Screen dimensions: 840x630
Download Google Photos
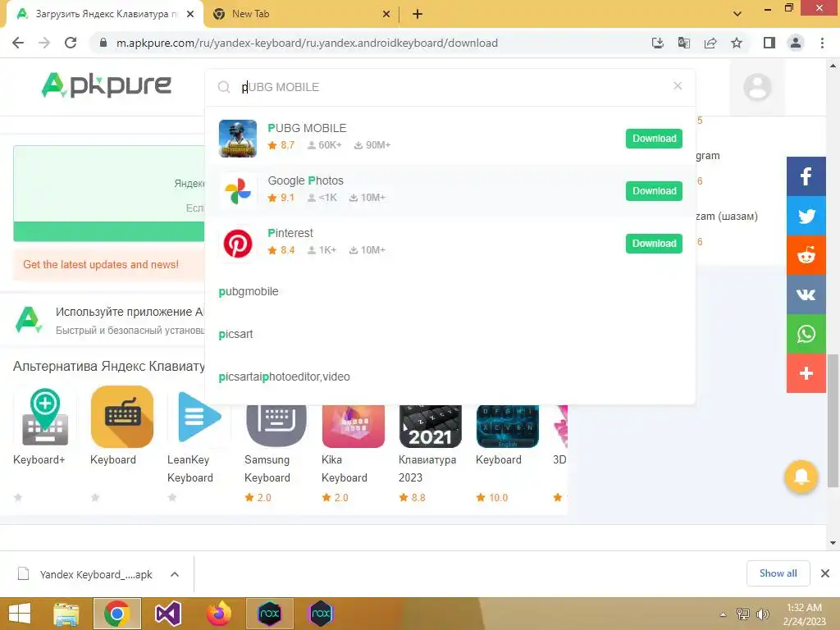[x=654, y=190]
